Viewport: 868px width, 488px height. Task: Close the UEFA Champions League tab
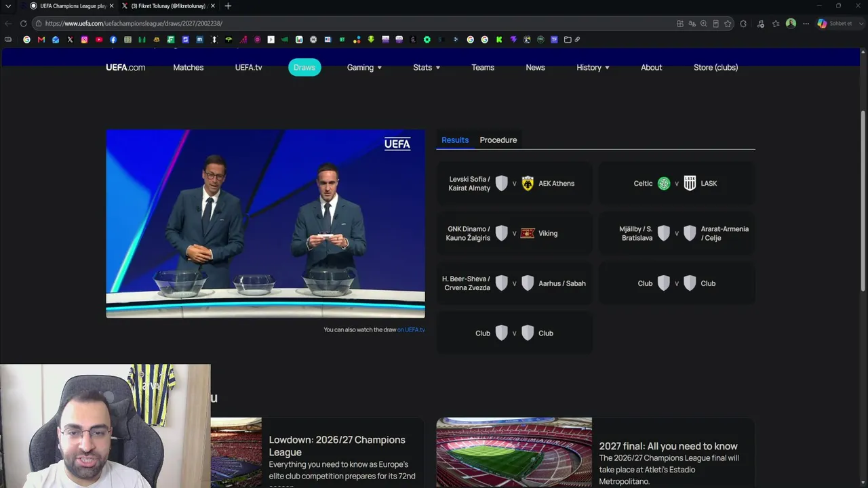click(111, 6)
